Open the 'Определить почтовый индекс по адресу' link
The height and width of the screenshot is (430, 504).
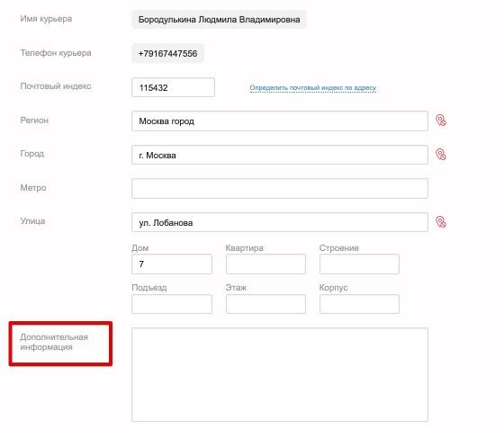click(313, 88)
